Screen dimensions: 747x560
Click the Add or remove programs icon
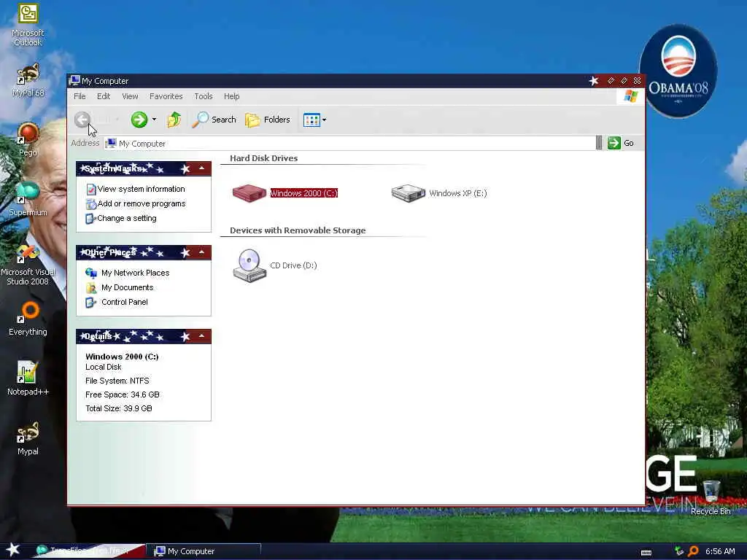point(91,204)
